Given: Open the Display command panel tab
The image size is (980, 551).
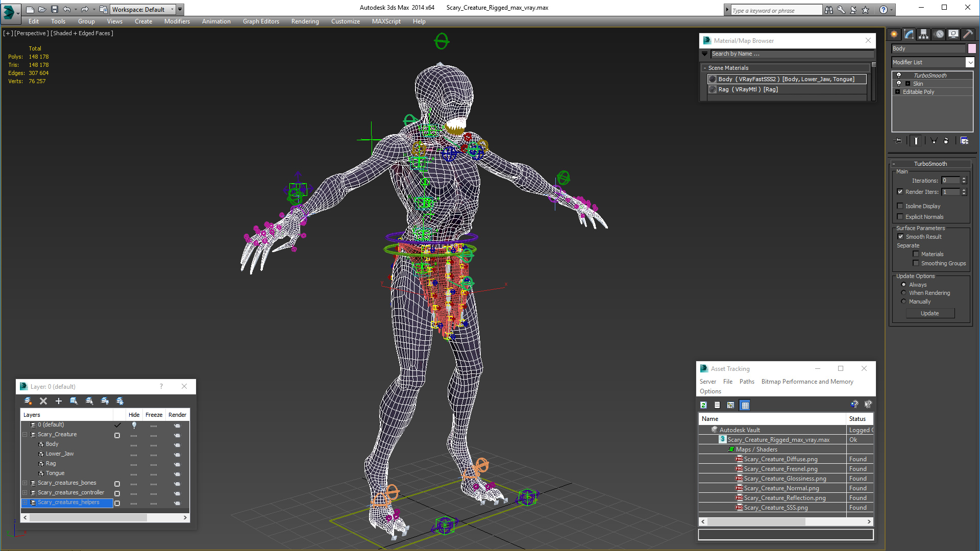Looking at the screenshot, I should pyautogui.click(x=953, y=34).
